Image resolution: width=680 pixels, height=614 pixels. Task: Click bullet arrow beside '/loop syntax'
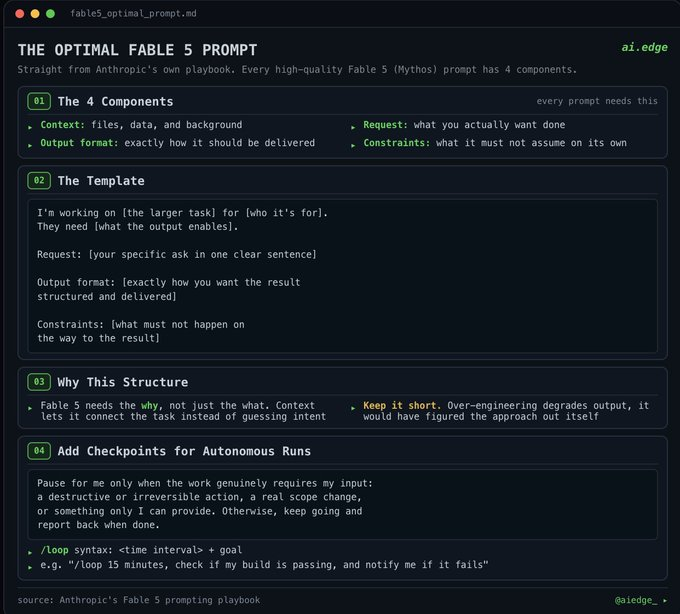pos(30,552)
